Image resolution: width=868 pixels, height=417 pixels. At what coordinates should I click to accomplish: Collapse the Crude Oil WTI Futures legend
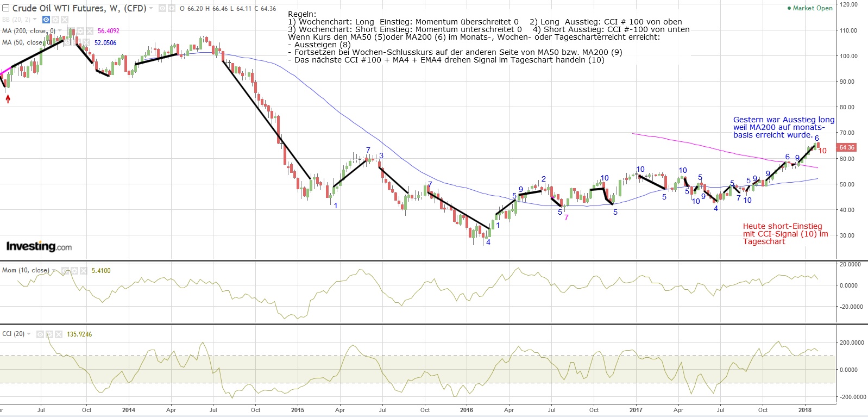pos(6,8)
